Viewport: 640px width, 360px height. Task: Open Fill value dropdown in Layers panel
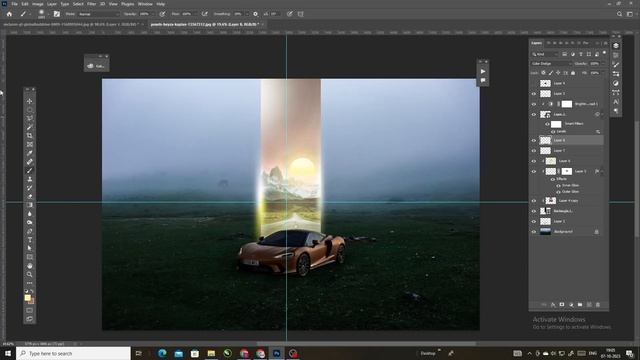click(x=603, y=73)
